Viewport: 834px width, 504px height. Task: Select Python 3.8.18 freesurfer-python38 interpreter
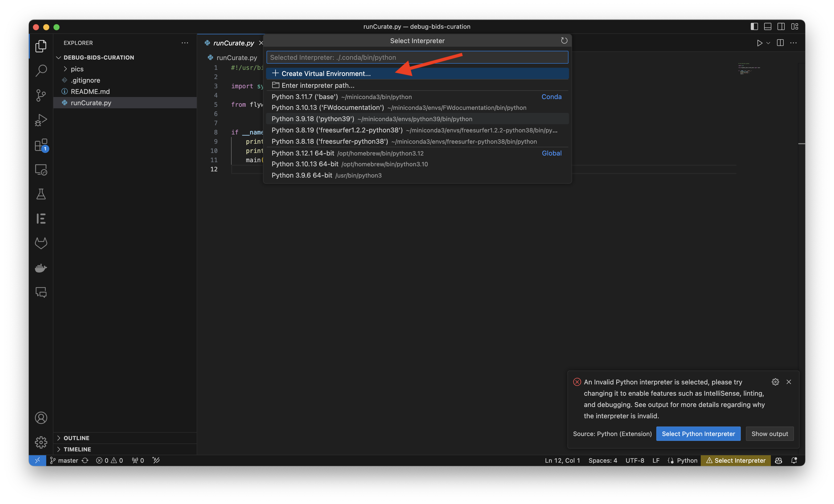pos(417,141)
